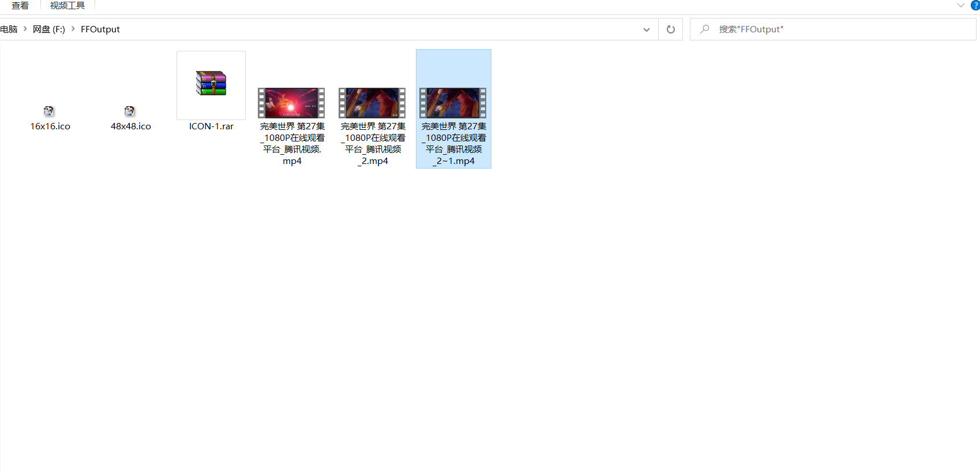Select the first mp4 with red glow thumbnail

pyautogui.click(x=291, y=103)
